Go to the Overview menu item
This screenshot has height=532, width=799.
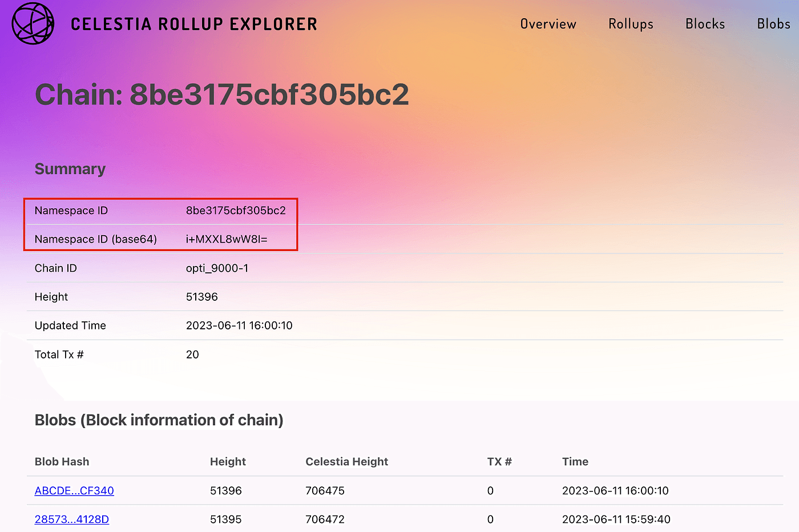pyautogui.click(x=548, y=24)
